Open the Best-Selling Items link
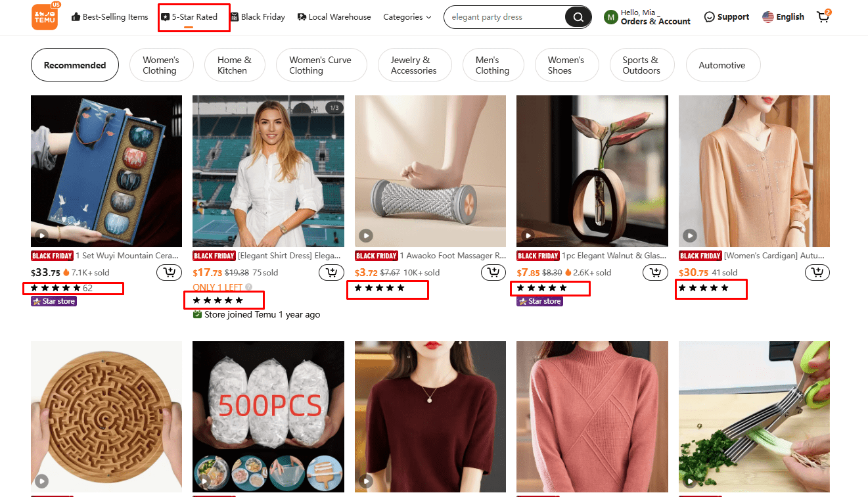The height and width of the screenshot is (497, 868). tap(110, 17)
